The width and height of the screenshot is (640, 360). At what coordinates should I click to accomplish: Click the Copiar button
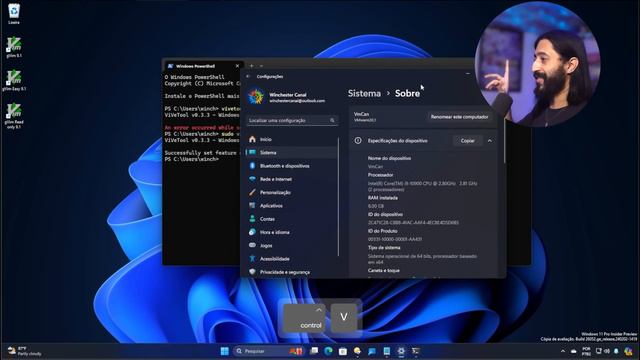coord(468,141)
